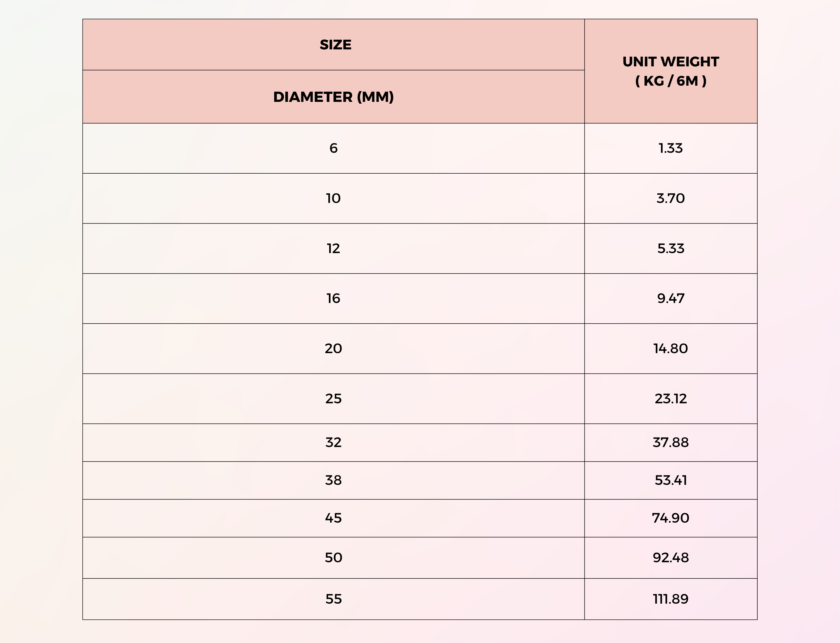Click the DIAMETER (MM) header cell
840x643 pixels.
333,97
